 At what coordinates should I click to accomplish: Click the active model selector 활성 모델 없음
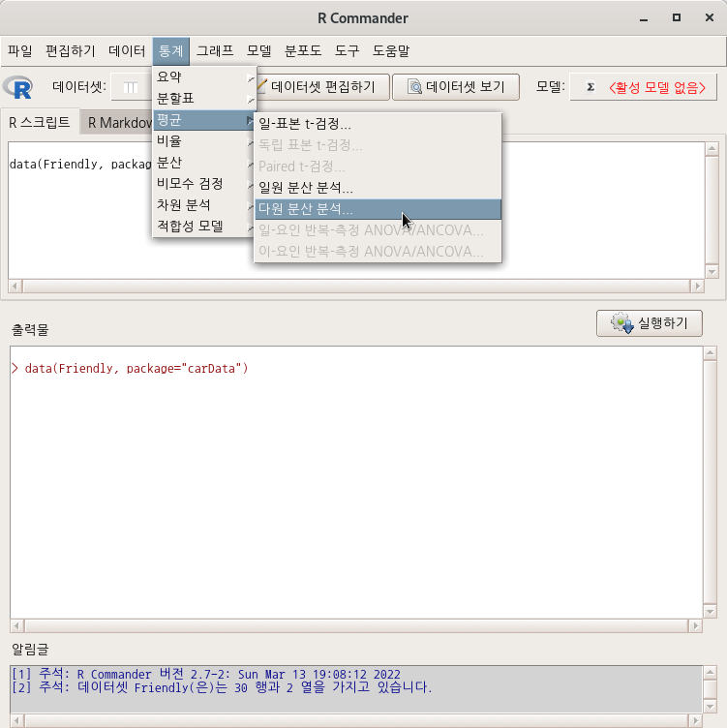tap(644, 87)
